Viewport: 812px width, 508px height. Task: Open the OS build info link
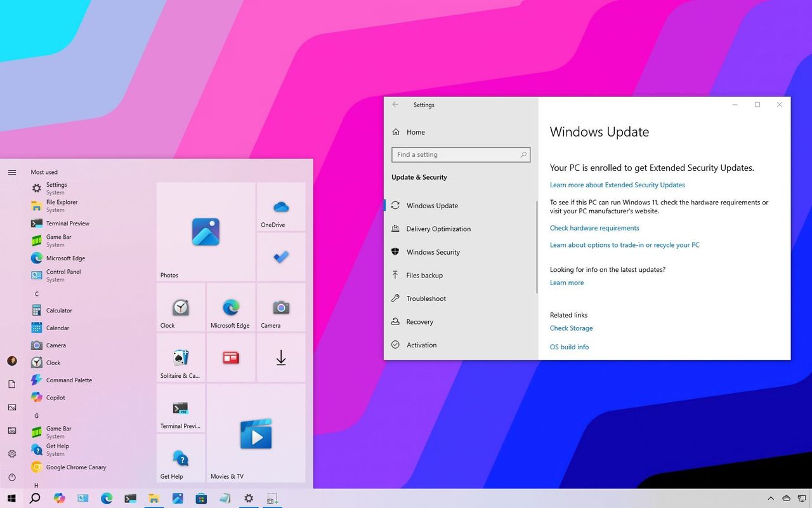(x=569, y=347)
